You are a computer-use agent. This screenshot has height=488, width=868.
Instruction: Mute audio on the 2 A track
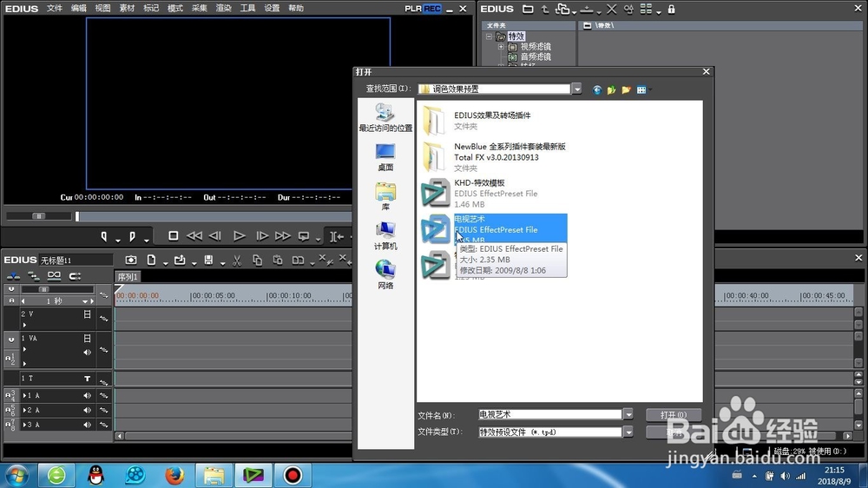88,410
